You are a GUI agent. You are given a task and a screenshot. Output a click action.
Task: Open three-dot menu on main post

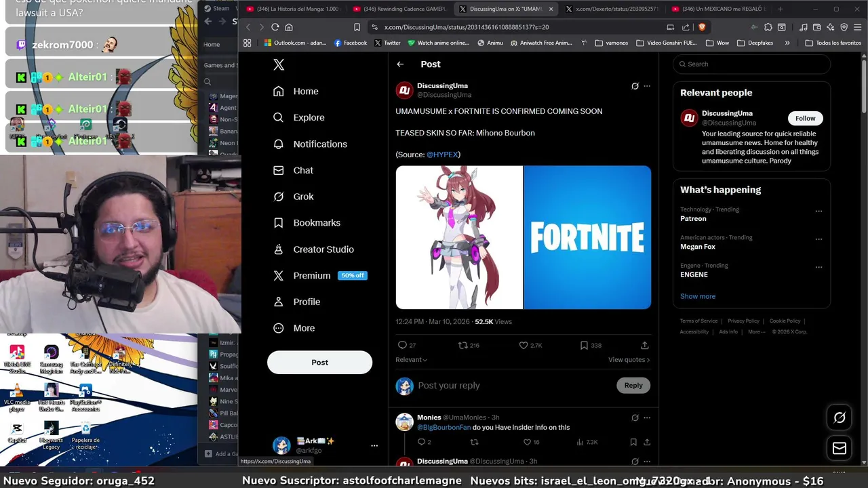pyautogui.click(x=647, y=86)
